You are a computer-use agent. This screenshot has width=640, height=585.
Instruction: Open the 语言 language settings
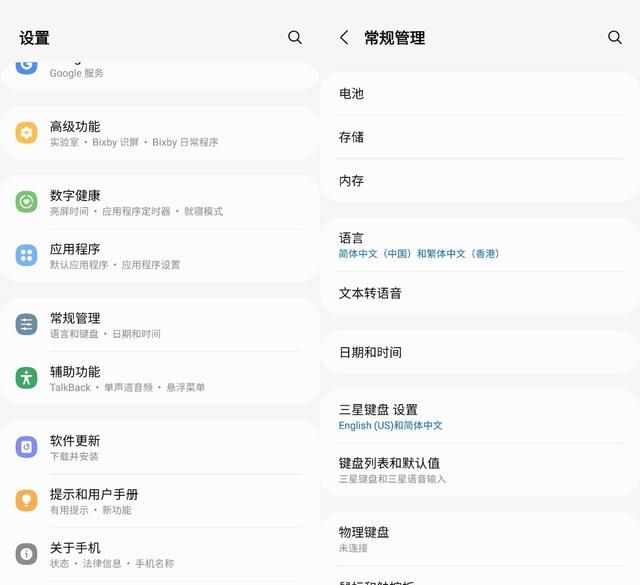(x=480, y=245)
